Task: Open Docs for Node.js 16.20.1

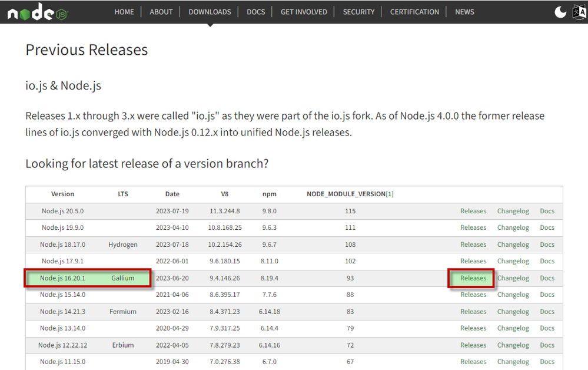Action: [547, 278]
